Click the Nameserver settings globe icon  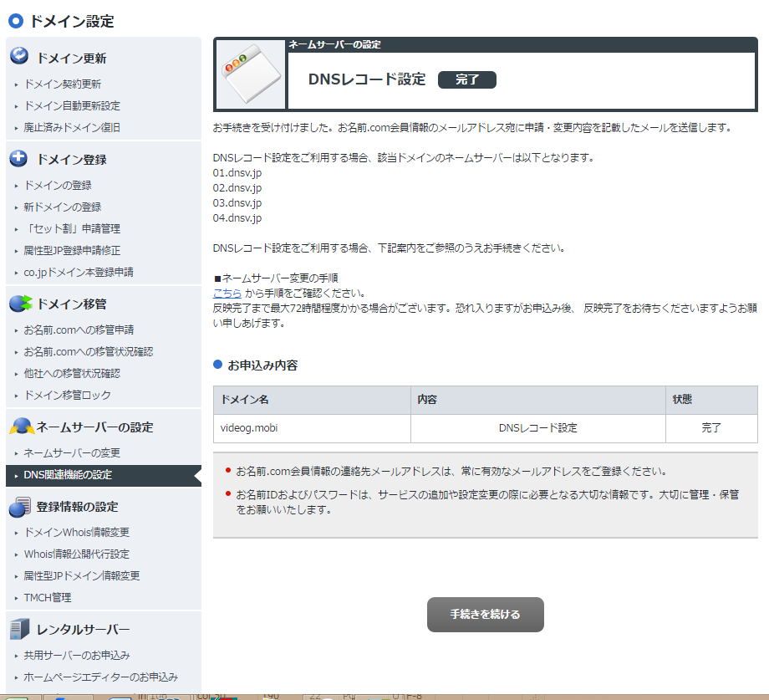coord(21,427)
